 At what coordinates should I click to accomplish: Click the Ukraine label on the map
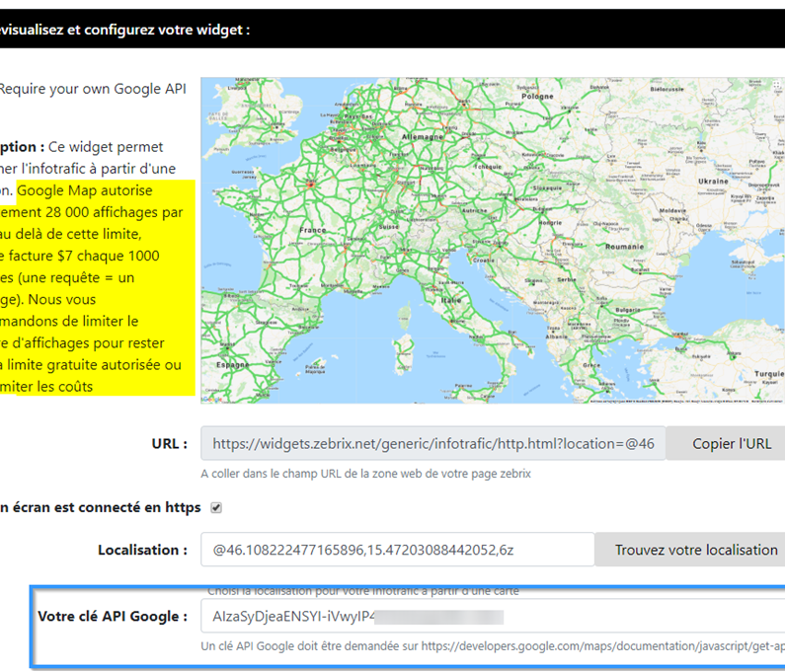(713, 182)
